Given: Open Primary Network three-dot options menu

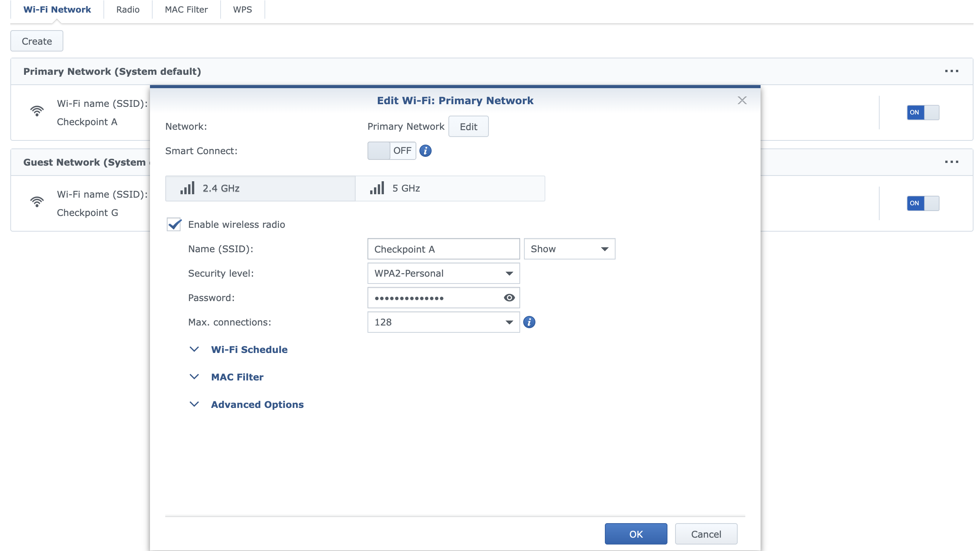Looking at the screenshot, I should (x=951, y=71).
